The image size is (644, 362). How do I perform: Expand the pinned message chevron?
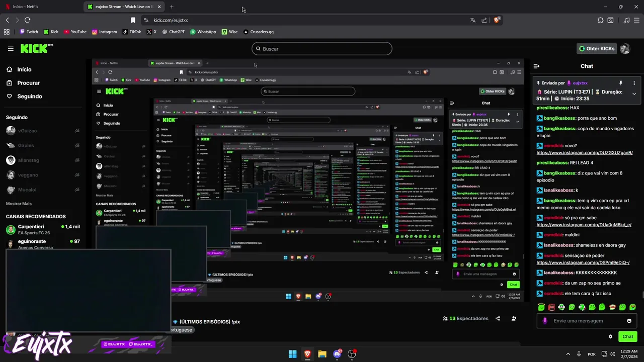click(x=634, y=94)
